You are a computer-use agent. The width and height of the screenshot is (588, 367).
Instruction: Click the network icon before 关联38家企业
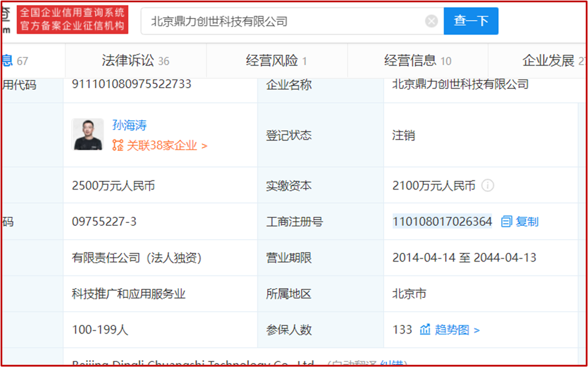point(118,145)
